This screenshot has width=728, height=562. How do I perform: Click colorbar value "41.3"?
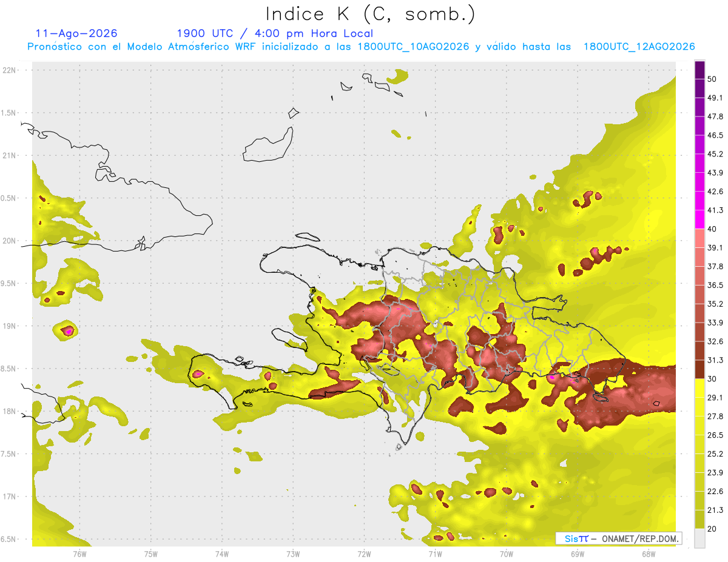tap(715, 210)
